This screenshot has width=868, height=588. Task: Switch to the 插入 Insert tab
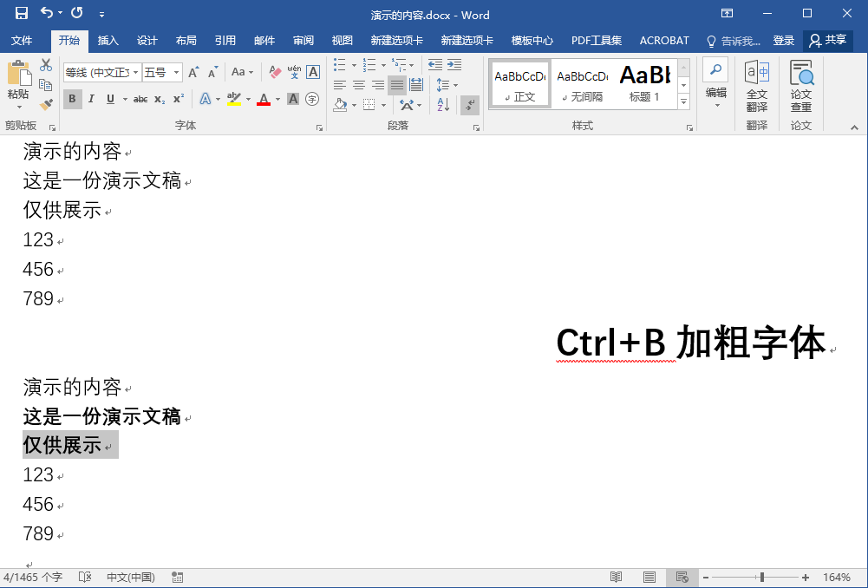pos(108,41)
